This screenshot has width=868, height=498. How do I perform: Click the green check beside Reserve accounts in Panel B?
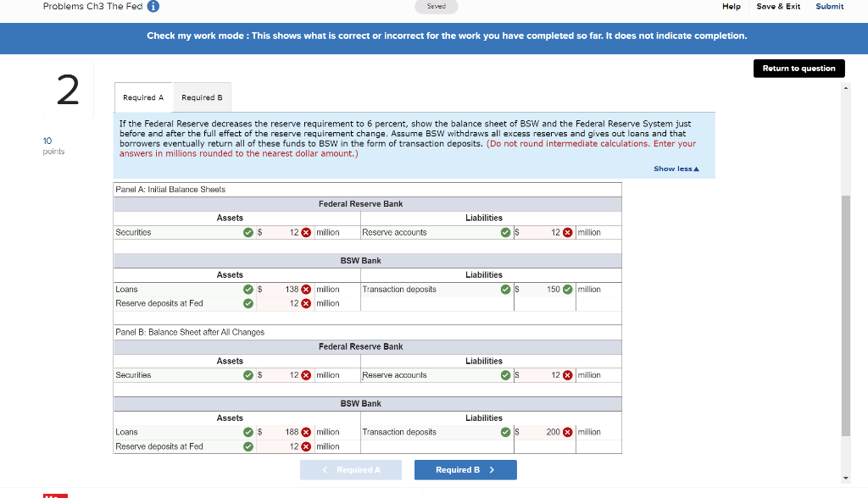coord(505,374)
